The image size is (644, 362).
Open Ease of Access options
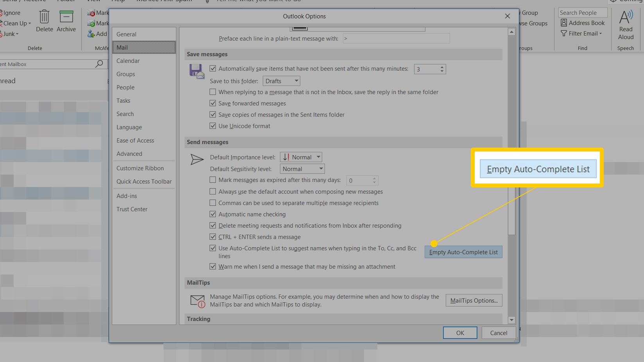click(x=144, y=141)
